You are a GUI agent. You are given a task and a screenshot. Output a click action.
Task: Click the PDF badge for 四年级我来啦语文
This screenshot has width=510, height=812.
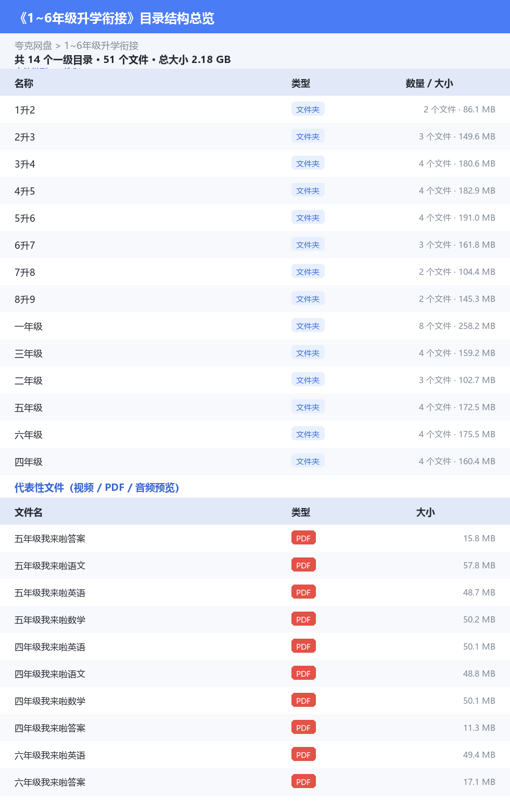pos(303,673)
